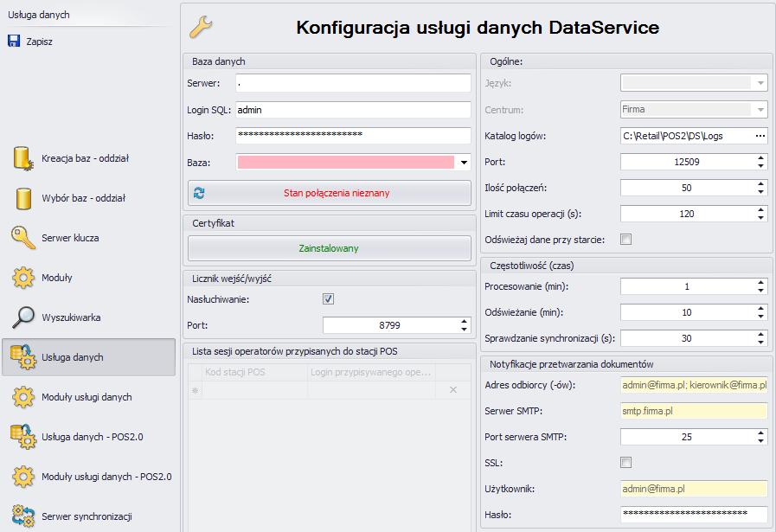Open the Baza dropdown list

point(464,163)
